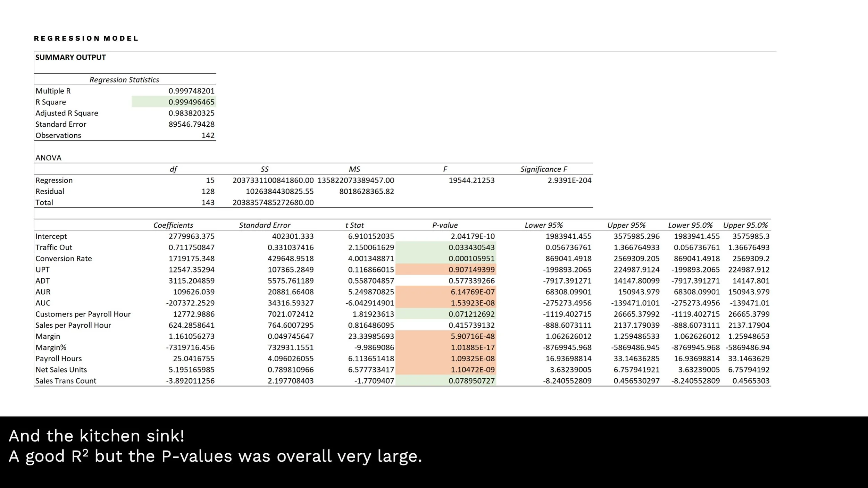
Task: Select the Upper 95% column header
Action: pyautogui.click(x=626, y=225)
